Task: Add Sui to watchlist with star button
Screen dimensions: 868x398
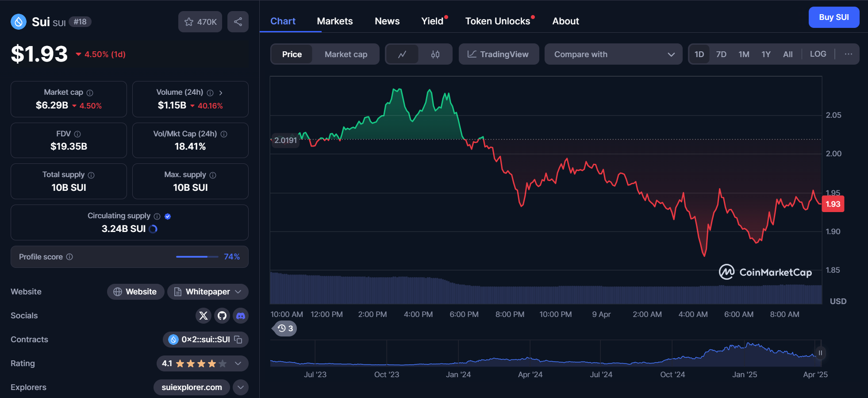Action: click(200, 22)
